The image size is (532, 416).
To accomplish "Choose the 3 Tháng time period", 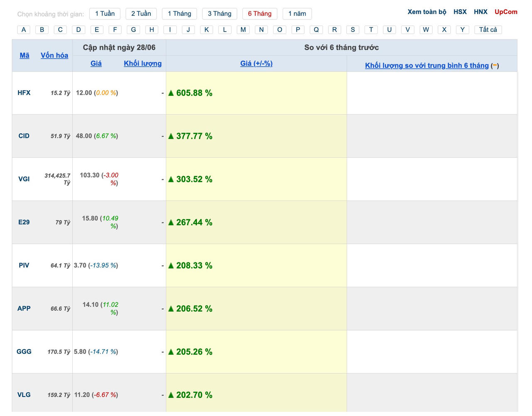I will tap(219, 14).
